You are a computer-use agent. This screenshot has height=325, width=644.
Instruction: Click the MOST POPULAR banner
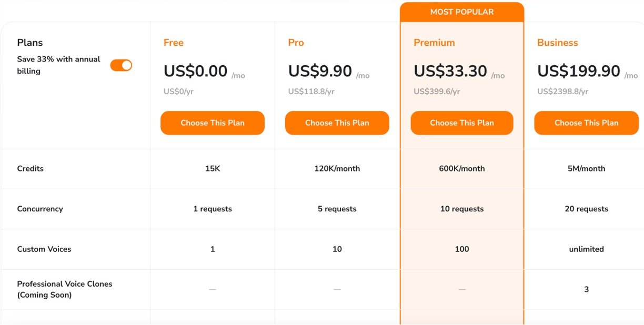coord(462,12)
